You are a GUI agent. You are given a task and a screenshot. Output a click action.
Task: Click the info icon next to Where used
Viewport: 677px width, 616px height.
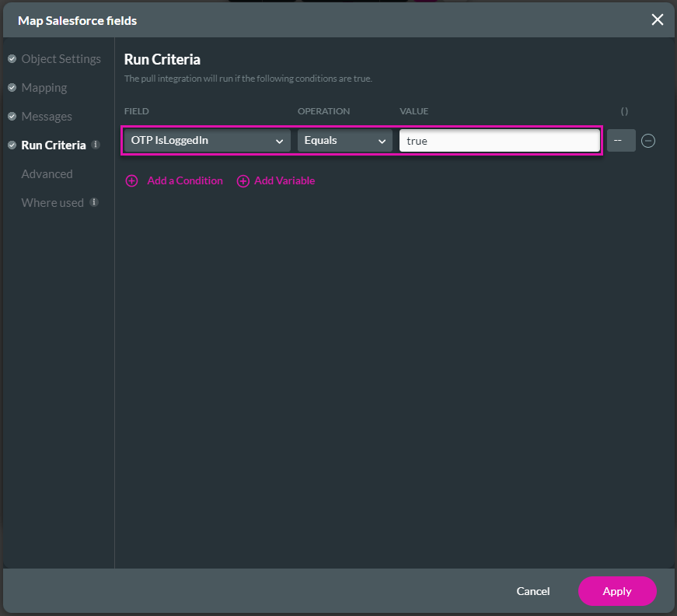point(93,202)
